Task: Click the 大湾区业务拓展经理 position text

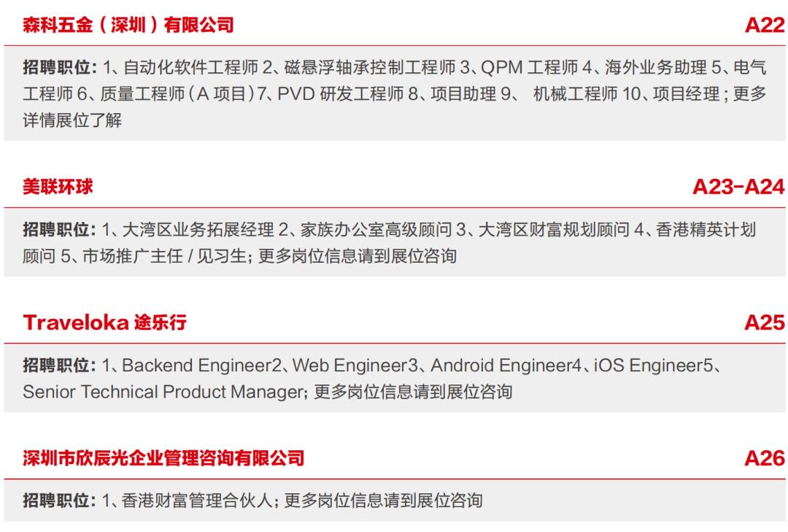Action: [198, 229]
